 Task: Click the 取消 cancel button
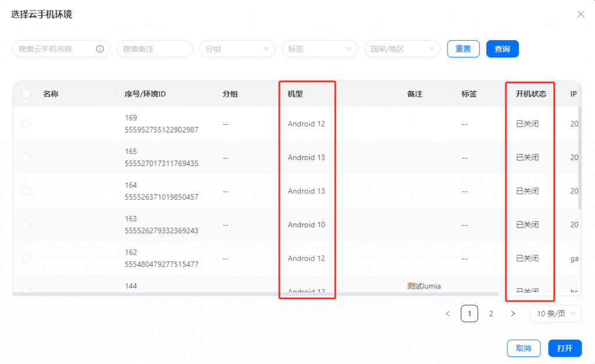coord(524,348)
